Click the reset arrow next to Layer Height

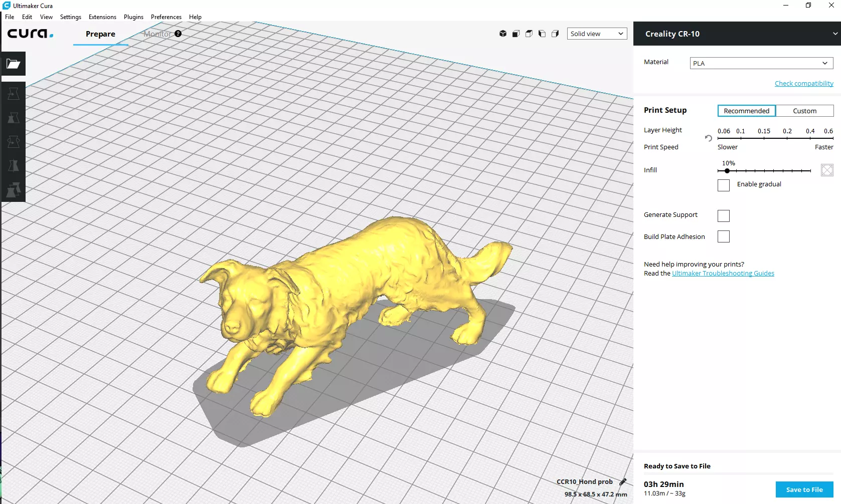(708, 138)
